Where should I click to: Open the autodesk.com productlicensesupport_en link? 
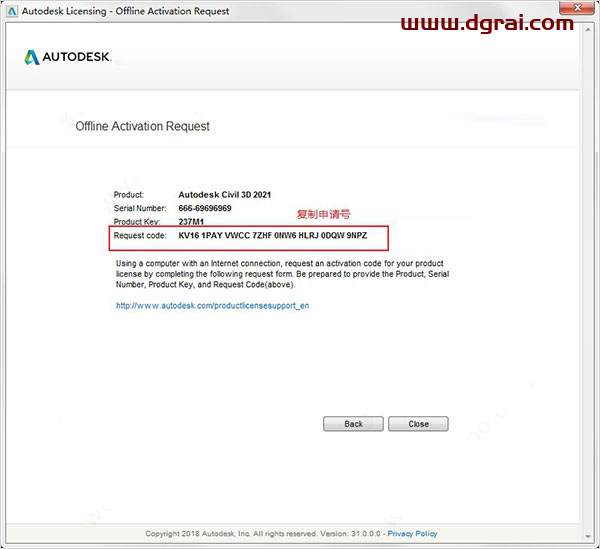point(212,306)
